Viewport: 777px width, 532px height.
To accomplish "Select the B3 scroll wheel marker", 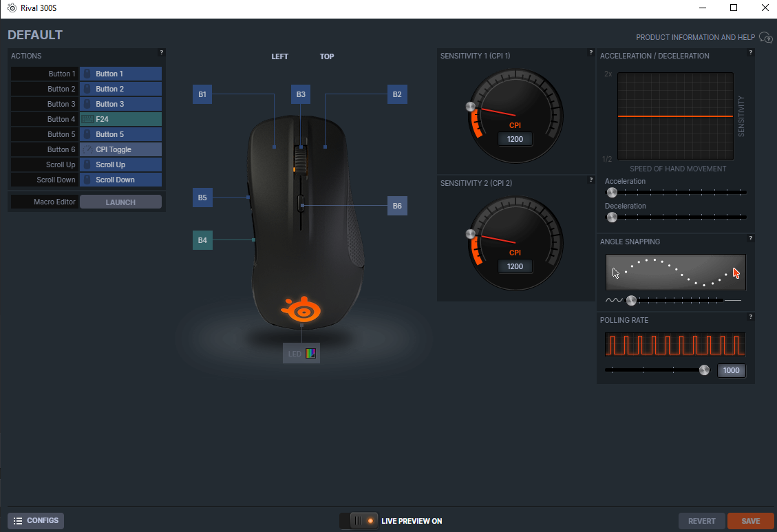I will tap(301, 94).
